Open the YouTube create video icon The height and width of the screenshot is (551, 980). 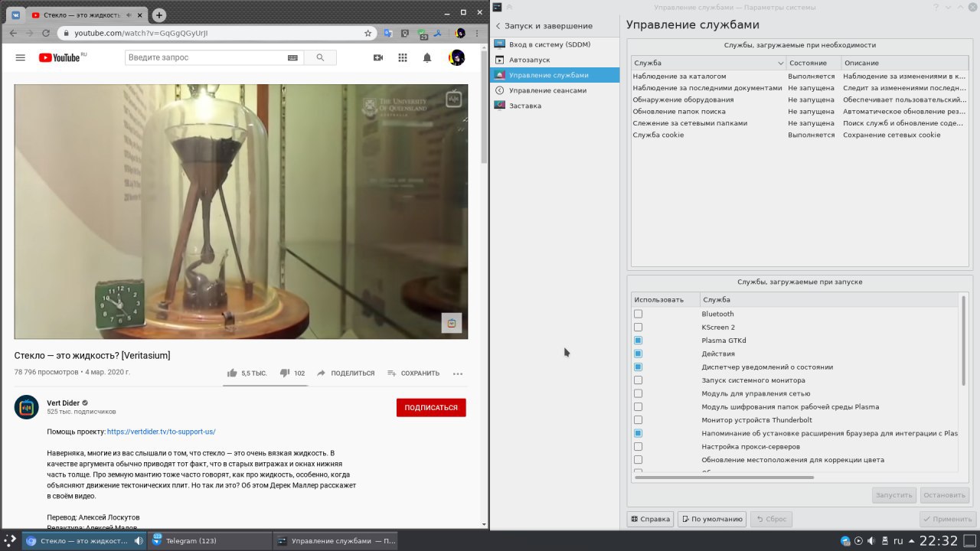point(377,57)
